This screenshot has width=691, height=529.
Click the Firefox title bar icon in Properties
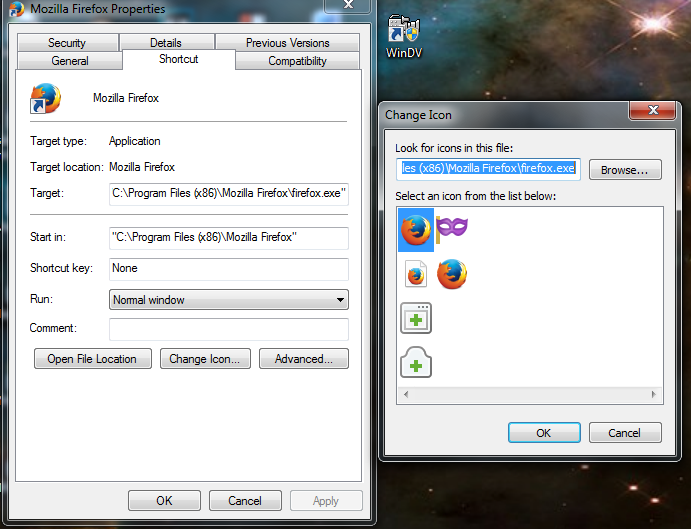point(17,8)
